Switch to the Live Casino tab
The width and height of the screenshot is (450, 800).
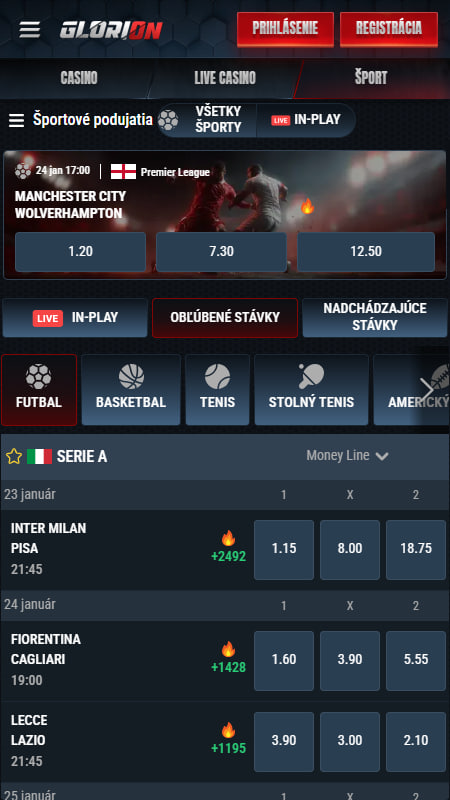pyautogui.click(x=225, y=78)
